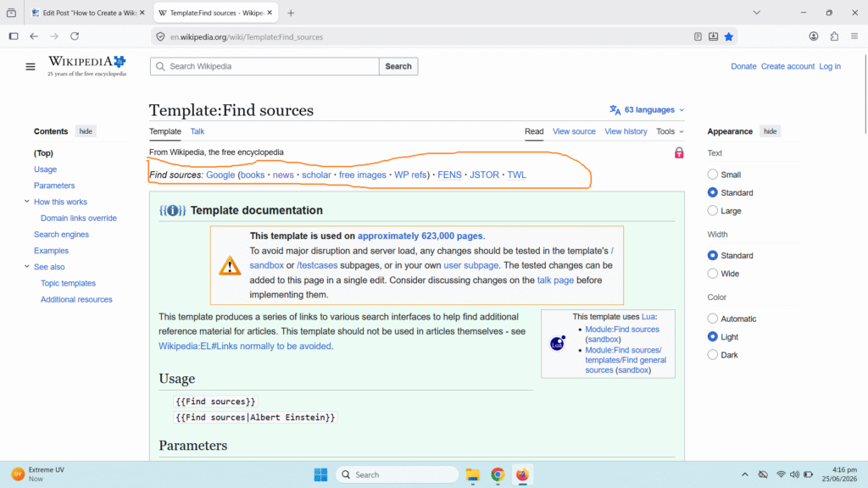Select Standard width option
Screen dimensions: 868x488
712,256
